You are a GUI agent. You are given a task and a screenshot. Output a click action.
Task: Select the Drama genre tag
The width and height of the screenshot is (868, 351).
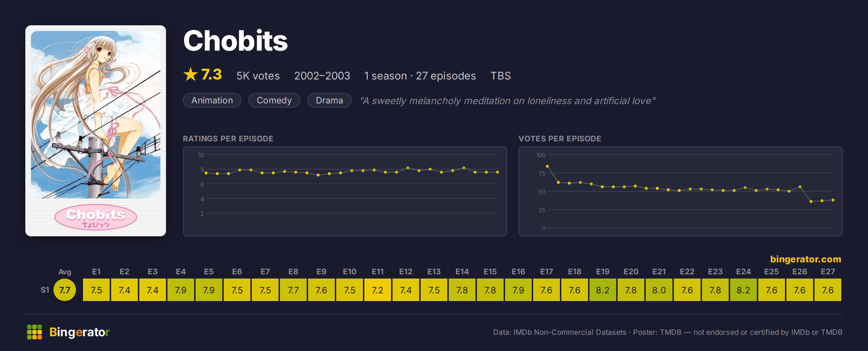coord(330,100)
